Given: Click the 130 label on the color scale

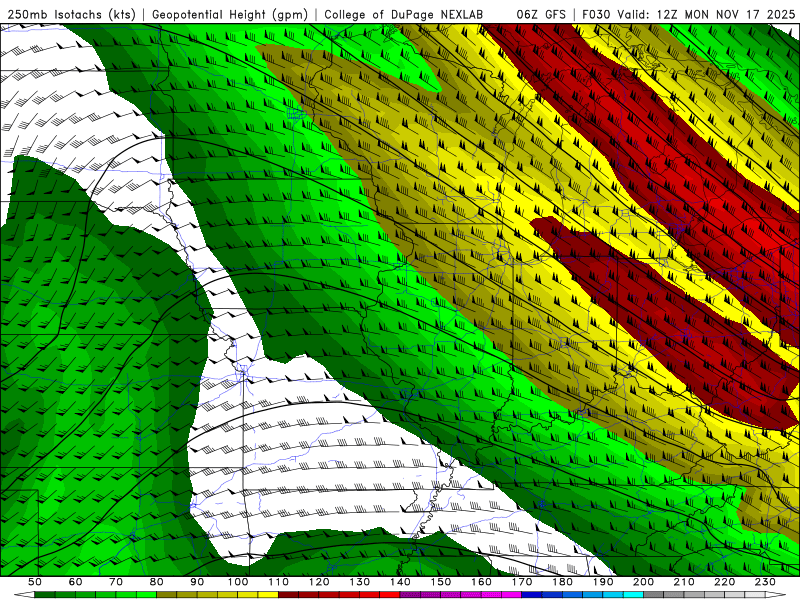Looking at the screenshot, I should (360, 582).
